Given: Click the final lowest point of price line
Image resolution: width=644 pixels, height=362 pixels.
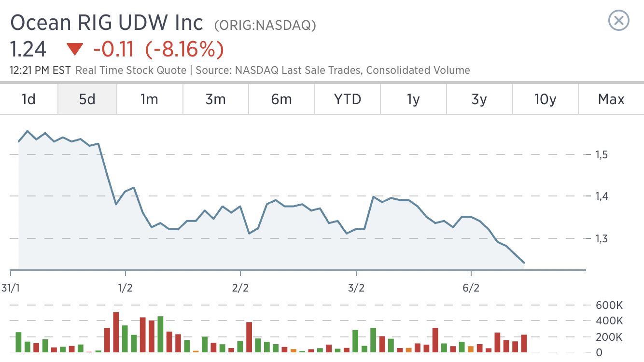Looking at the screenshot, I should (x=524, y=263).
